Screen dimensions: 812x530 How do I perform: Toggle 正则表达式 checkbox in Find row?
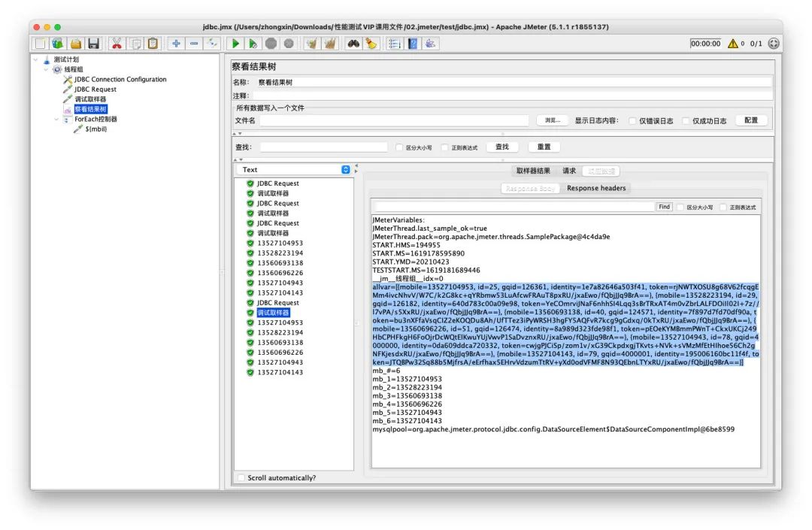tap(723, 207)
